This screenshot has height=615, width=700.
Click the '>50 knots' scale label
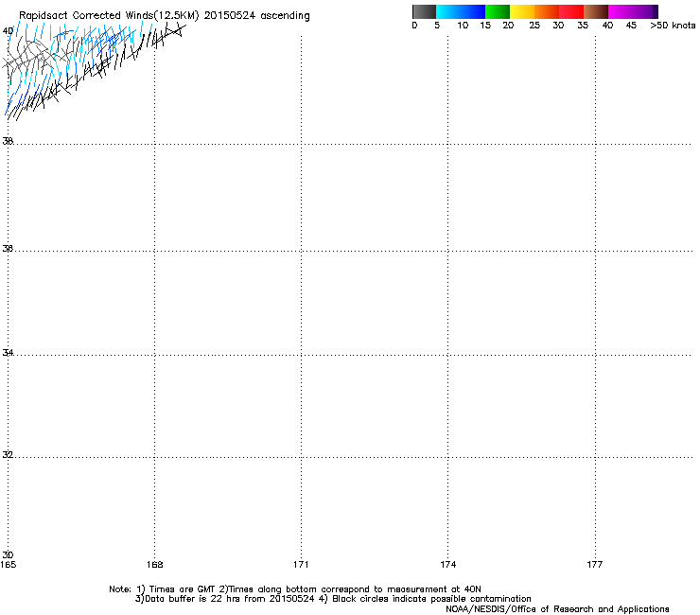tap(673, 26)
